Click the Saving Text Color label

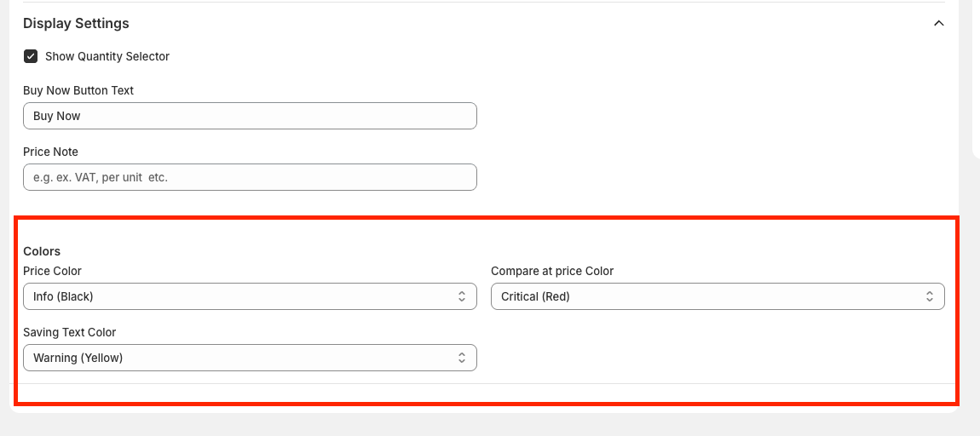tap(69, 332)
